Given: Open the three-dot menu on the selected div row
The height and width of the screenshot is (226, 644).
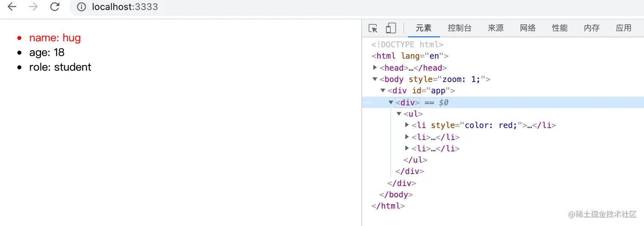Looking at the screenshot, I should [367, 103].
